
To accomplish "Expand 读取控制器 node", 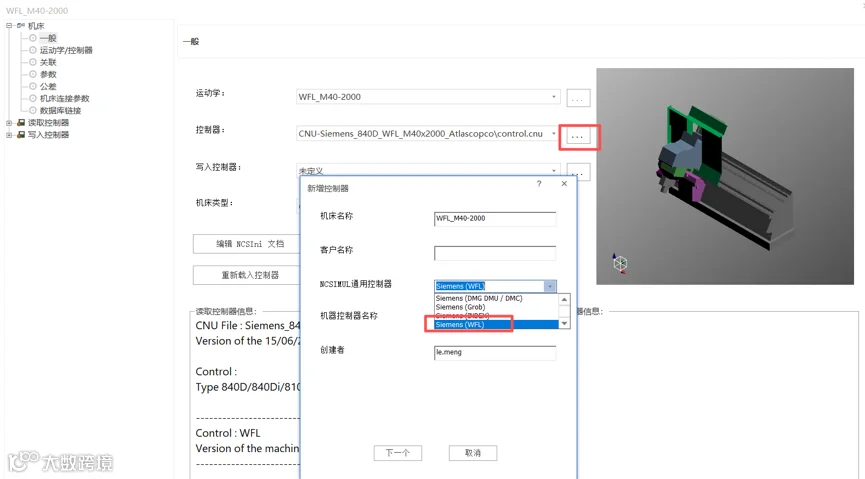I will pos(9,123).
